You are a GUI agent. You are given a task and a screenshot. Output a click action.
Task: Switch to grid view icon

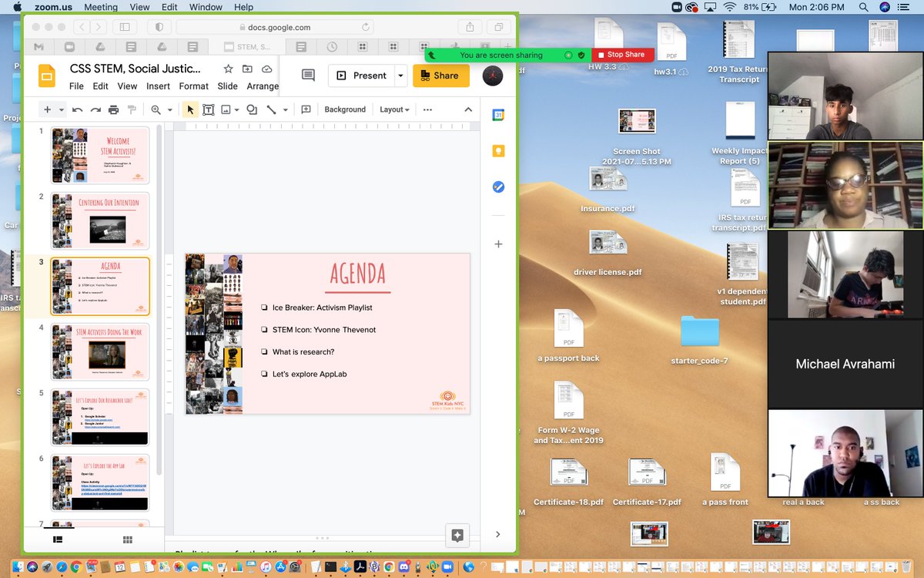128,539
